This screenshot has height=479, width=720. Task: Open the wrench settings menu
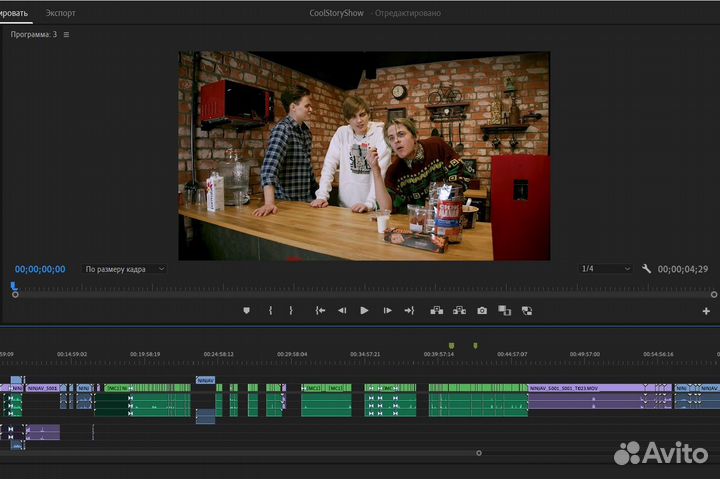coord(647,269)
